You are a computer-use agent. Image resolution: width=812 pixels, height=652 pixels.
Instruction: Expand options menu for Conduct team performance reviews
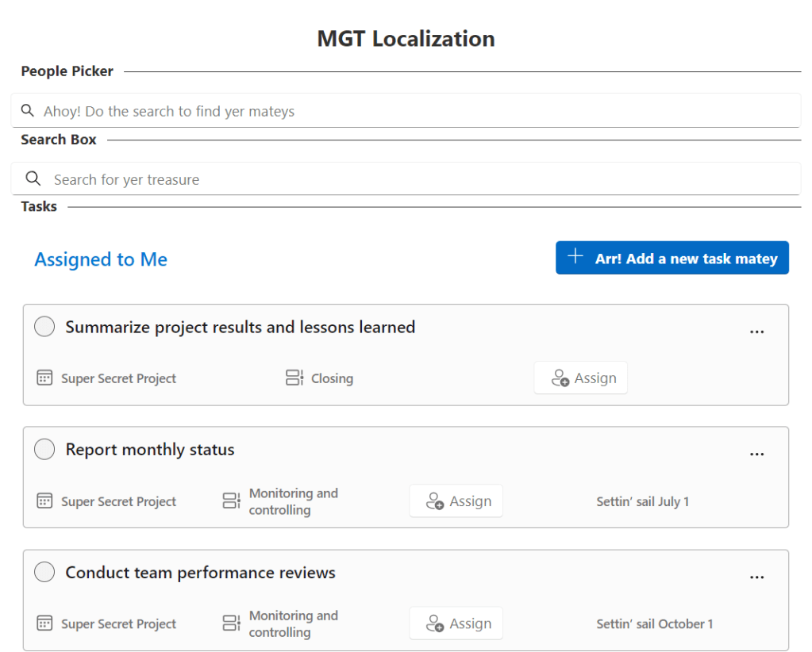coord(756,577)
